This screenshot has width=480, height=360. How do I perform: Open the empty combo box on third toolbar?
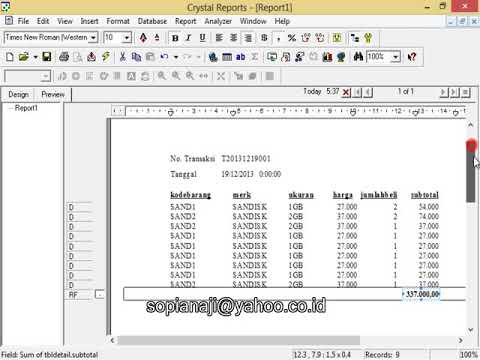tap(45, 76)
